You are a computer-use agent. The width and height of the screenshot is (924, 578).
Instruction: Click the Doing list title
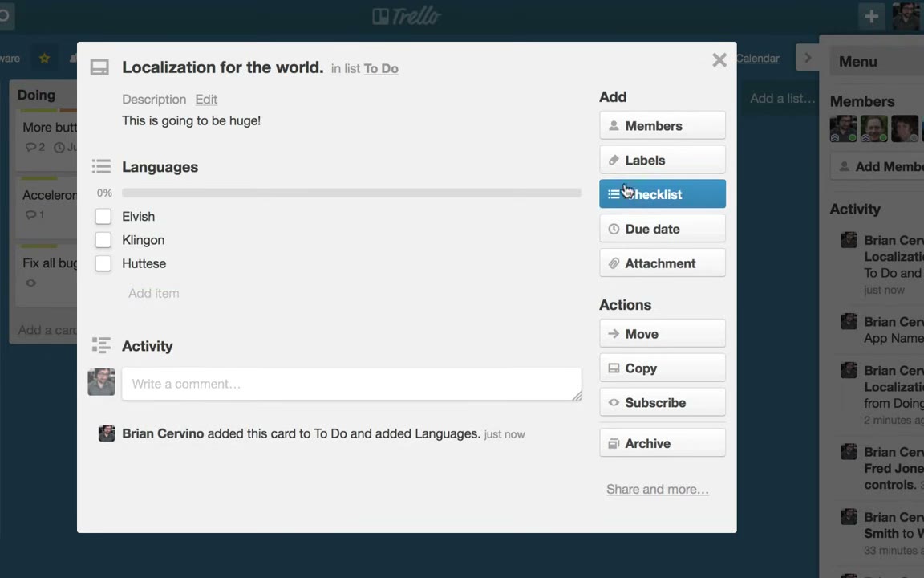(x=37, y=95)
